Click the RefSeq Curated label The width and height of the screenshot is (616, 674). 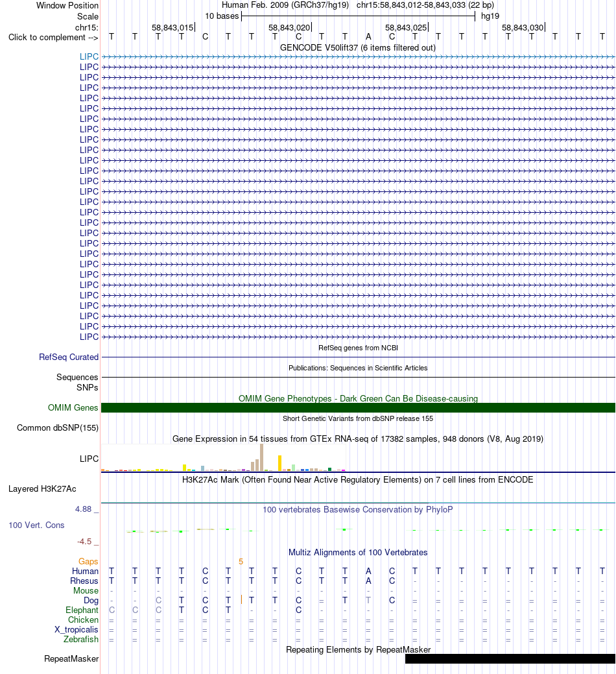[x=69, y=357]
